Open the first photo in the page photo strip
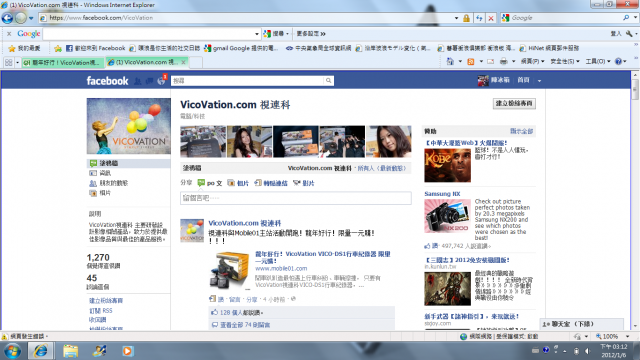Viewport: 640px width, 360px height. [x=203, y=141]
